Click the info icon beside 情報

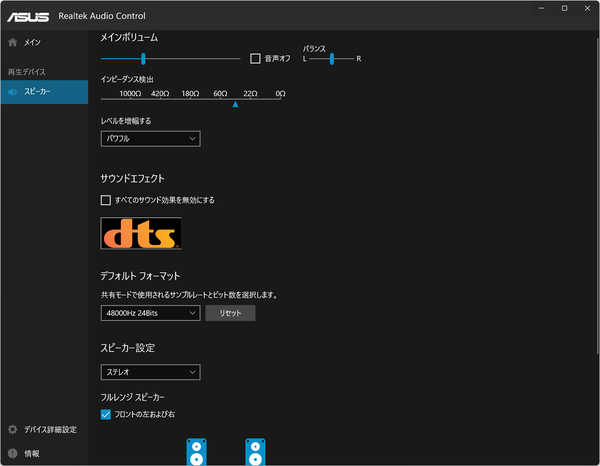(13, 453)
